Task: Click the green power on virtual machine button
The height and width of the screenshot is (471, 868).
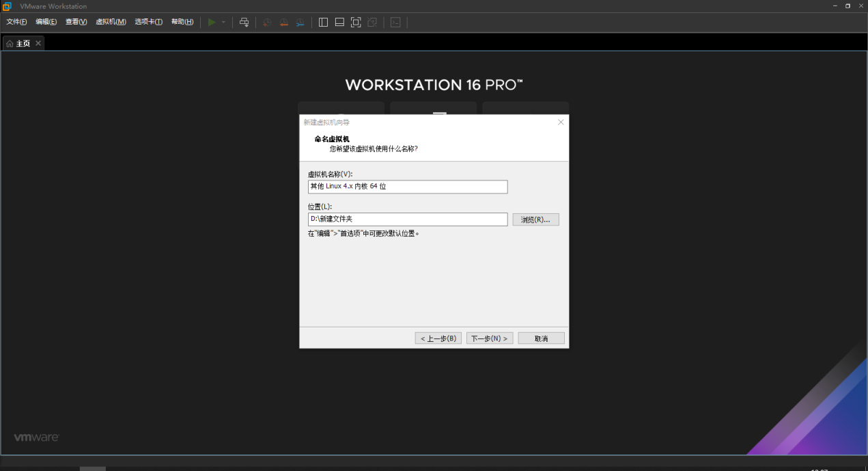Action: [212, 22]
